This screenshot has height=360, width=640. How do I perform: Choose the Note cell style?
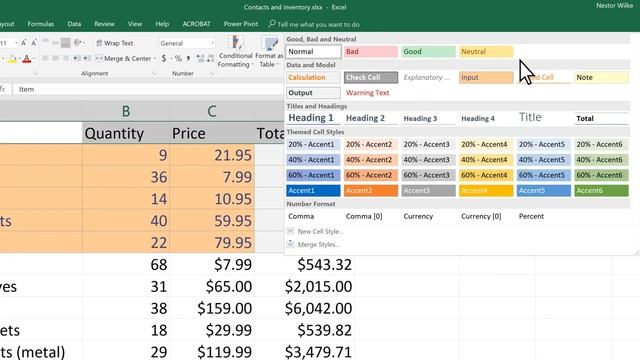tap(601, 77)
